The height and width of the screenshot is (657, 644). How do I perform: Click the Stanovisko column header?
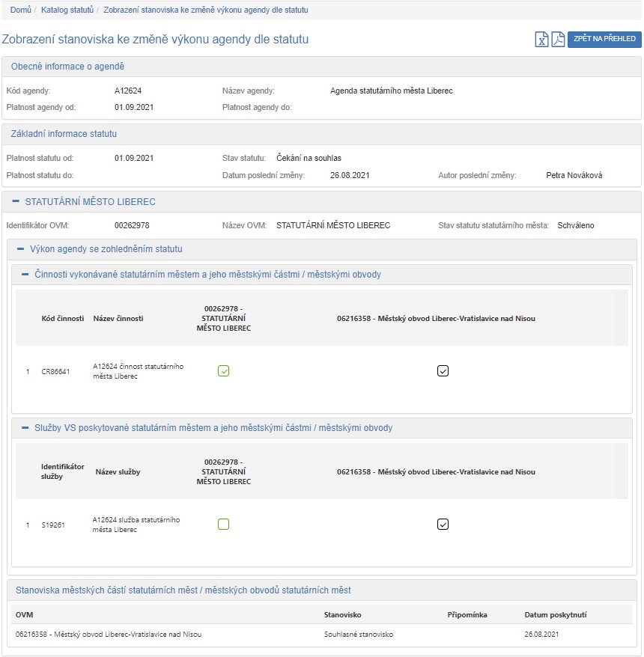tap(342, 614)
